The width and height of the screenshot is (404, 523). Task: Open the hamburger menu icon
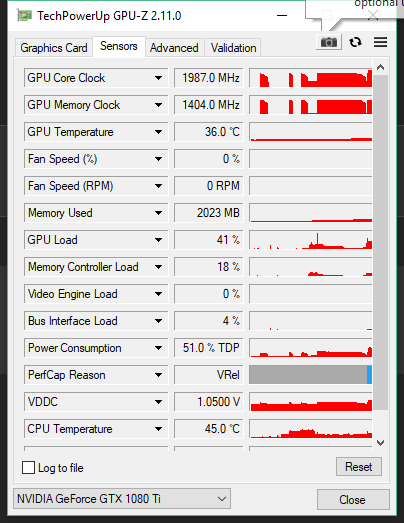click(380, 42)
